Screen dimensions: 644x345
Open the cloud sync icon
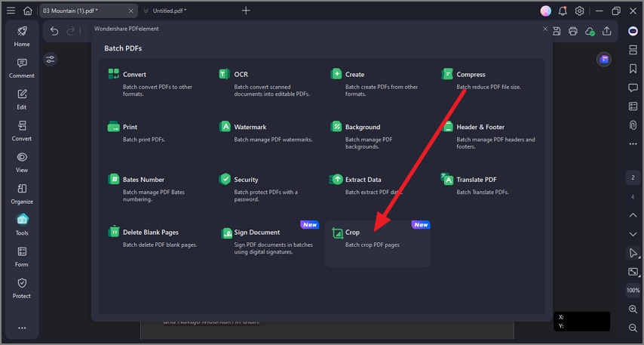[590, 31]
